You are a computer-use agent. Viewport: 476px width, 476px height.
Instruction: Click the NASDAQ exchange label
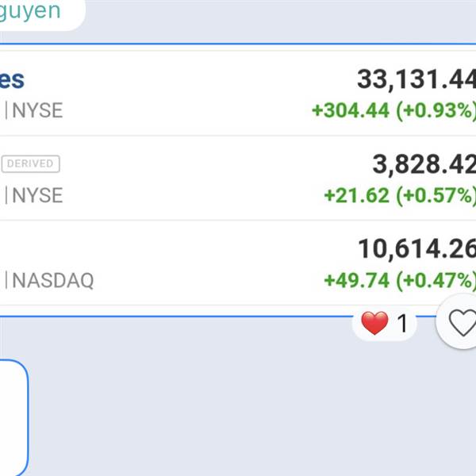[x=52, y=280]
